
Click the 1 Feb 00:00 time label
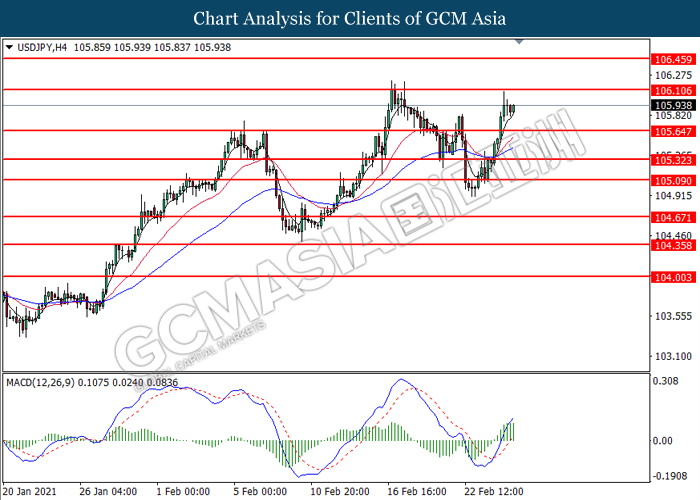pos(183,492)
